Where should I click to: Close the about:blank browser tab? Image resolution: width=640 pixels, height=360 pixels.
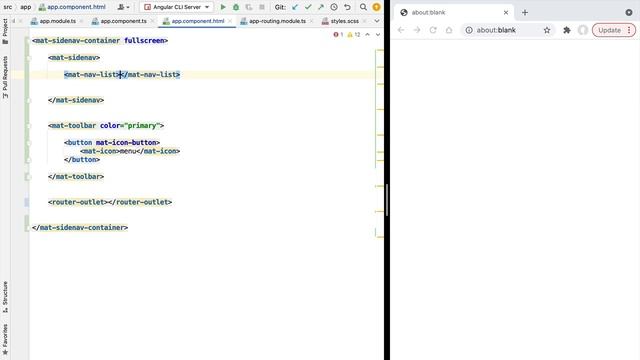click(506, 13)
